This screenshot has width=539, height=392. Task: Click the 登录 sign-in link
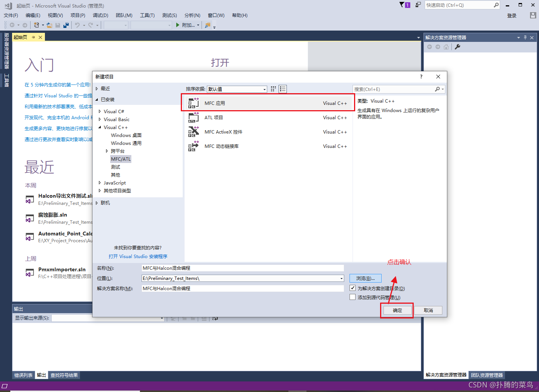coord(512,15)
